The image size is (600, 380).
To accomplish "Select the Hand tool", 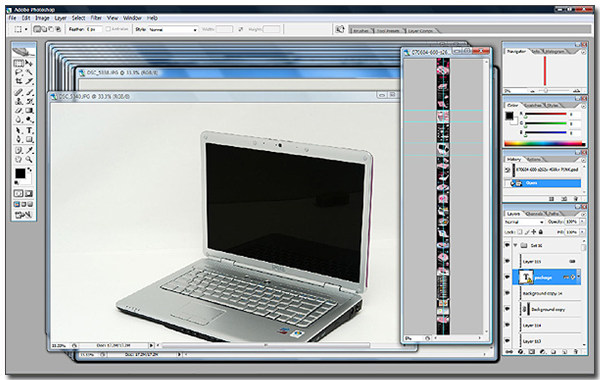I will point(18,160).
